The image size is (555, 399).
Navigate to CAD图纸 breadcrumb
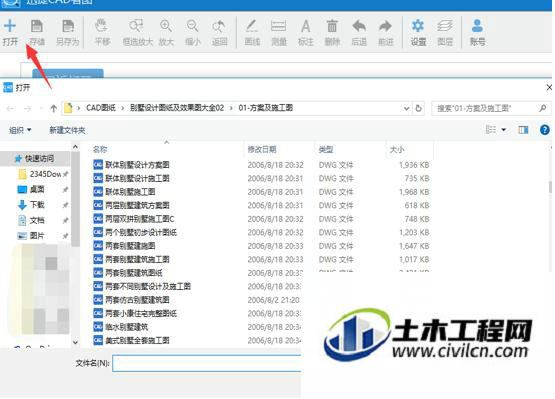[101, 108]
